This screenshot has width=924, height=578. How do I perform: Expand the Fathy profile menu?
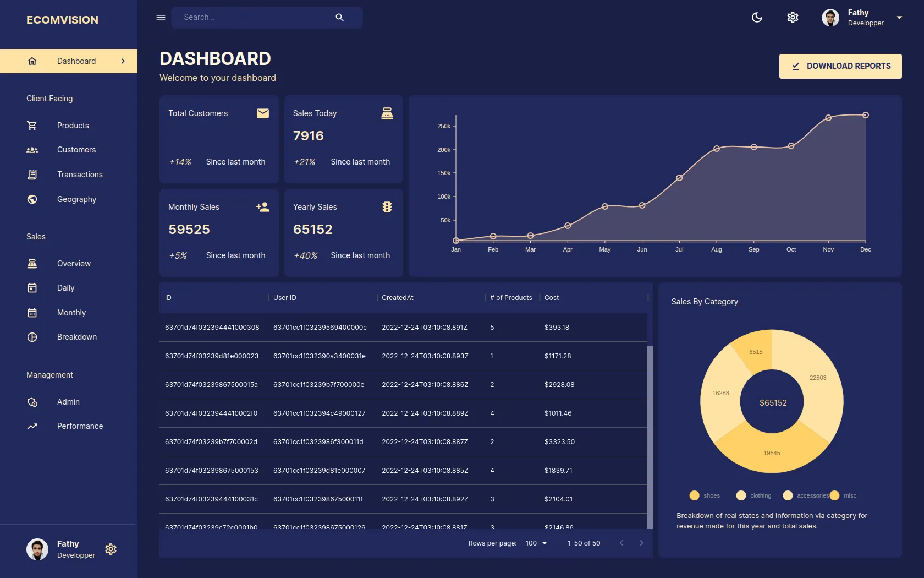pyautogui.click(x=900, y=17)
